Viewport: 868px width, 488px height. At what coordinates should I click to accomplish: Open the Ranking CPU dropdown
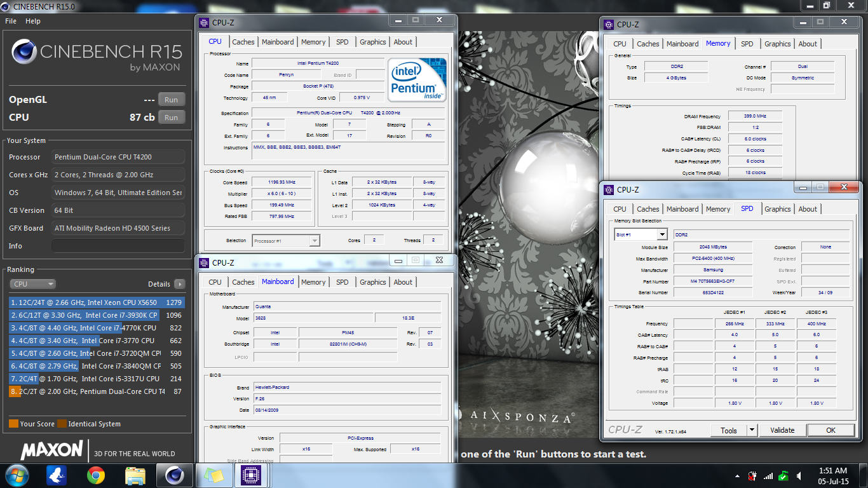tap(32, 284)
